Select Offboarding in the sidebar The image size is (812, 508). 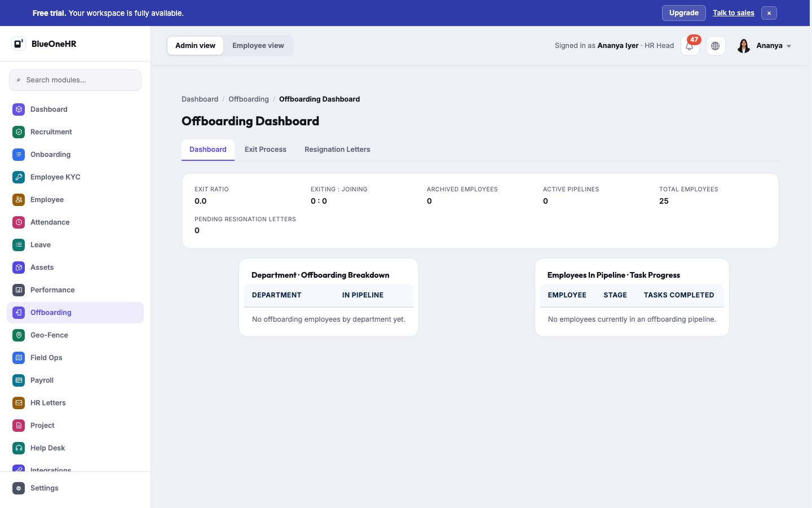tap(75, 313)
